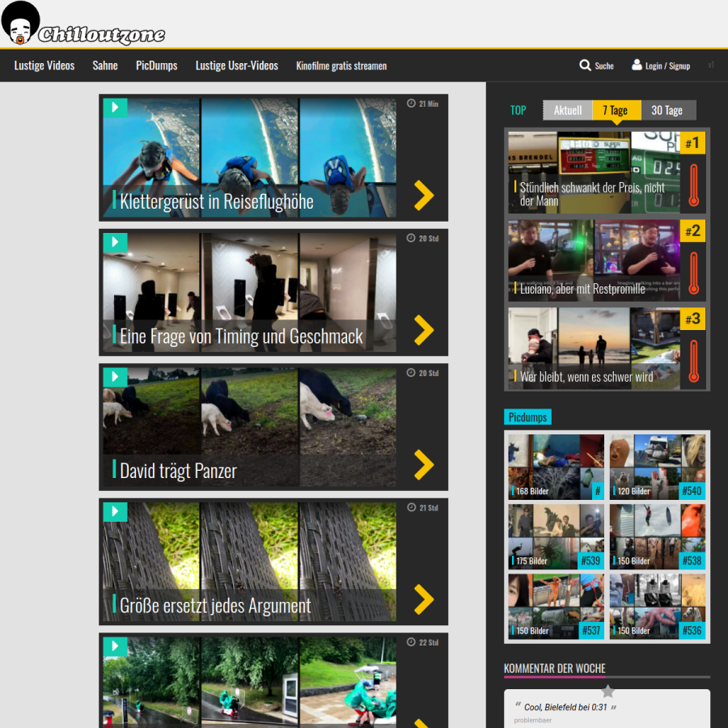
Task: Click the clock icon beside 21 Min
Action: (411, 103)
